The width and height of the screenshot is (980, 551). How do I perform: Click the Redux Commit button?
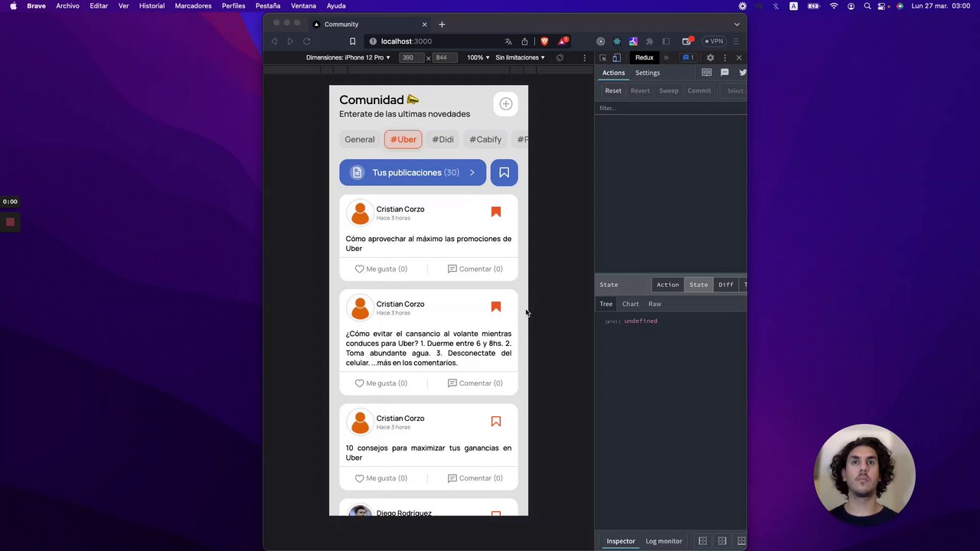pyautogui.click(x=699, y=90)
